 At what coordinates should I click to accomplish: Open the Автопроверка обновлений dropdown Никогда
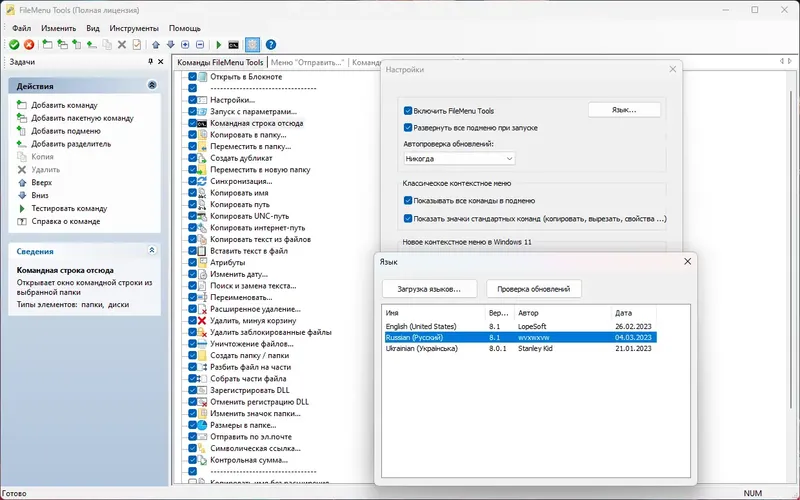459,159
